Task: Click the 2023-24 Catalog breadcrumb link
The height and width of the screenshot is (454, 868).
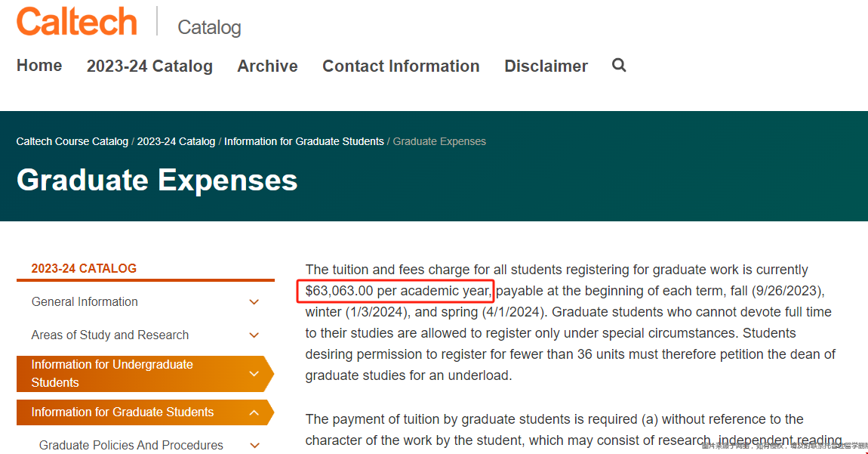Action: pos(176,141)
